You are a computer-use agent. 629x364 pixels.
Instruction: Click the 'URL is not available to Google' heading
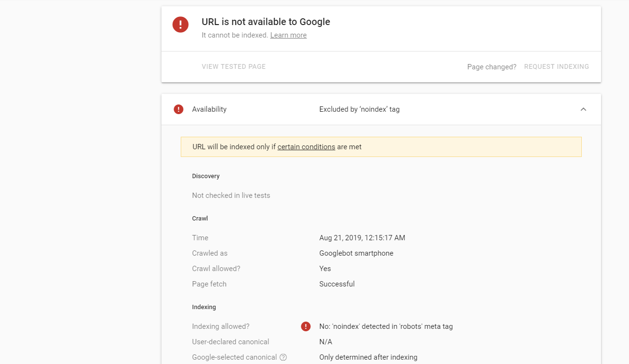point(266,22)
